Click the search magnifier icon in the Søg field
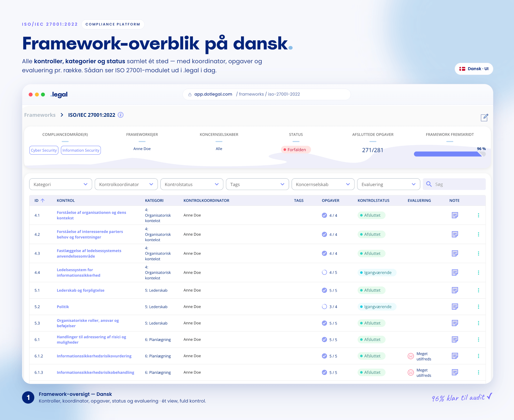The width and height of the screenshot is (514, 420). click(429, 184)
